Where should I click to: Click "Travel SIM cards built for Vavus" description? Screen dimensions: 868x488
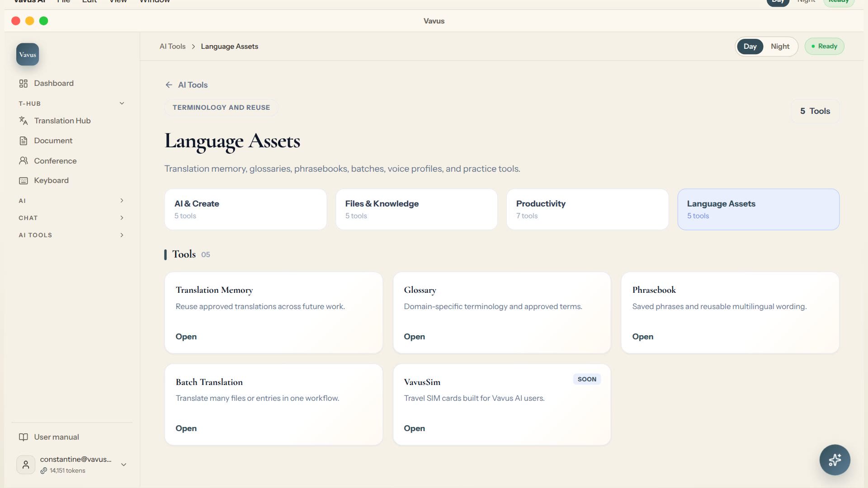474,398
